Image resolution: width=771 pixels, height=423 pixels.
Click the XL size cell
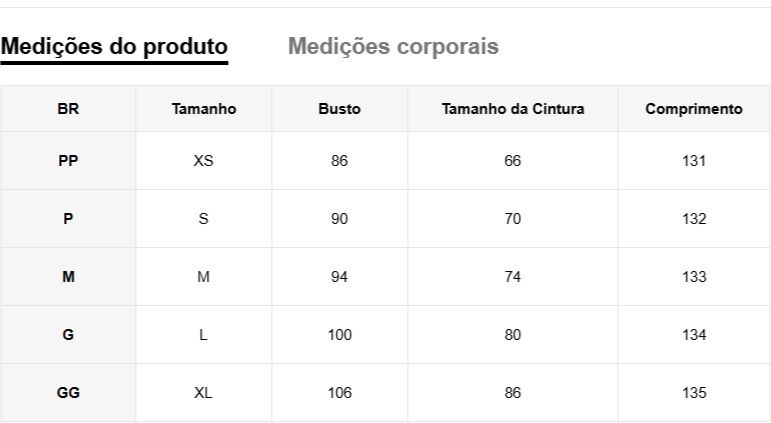click(203, 393)
